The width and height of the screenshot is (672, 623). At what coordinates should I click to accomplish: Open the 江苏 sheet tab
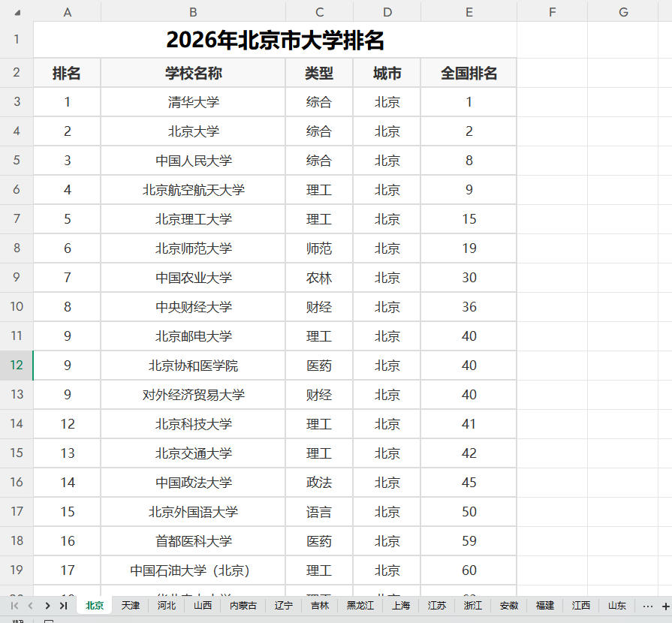pos(438,605)
